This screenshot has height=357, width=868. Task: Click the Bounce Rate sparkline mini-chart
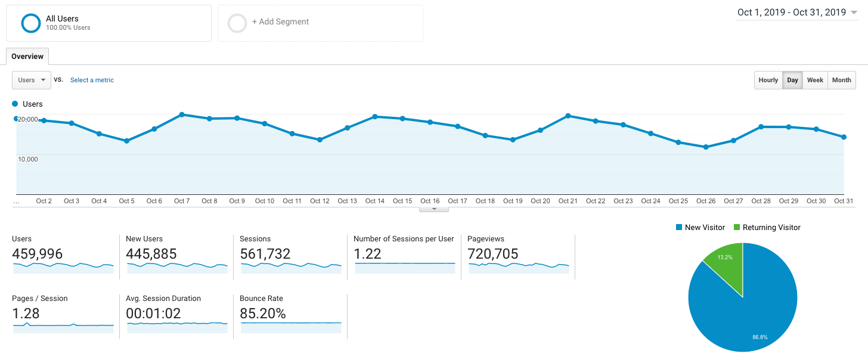(290, 328)
